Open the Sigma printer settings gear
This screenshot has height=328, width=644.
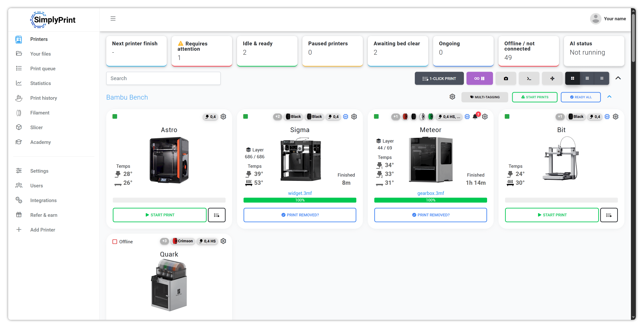(x=354, y=117)
